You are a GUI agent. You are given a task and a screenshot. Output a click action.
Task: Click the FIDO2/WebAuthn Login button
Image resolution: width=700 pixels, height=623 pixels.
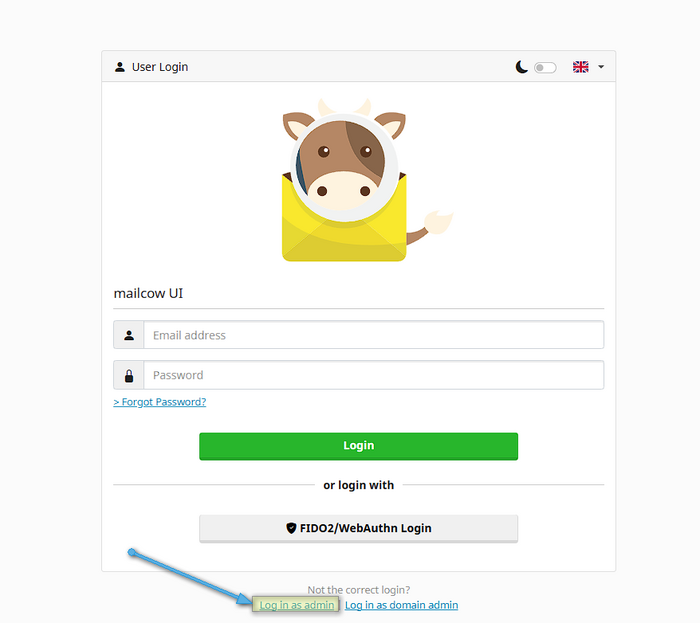(358, 528)
